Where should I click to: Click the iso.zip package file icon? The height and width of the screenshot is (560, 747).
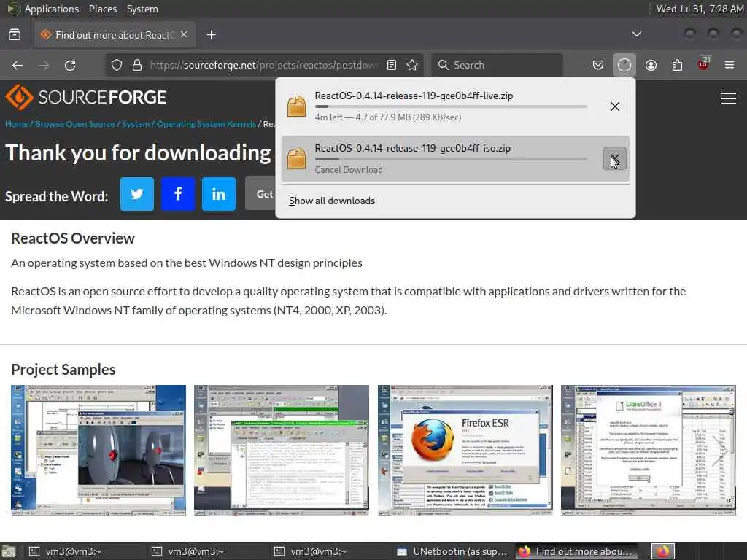pos(296,158)
